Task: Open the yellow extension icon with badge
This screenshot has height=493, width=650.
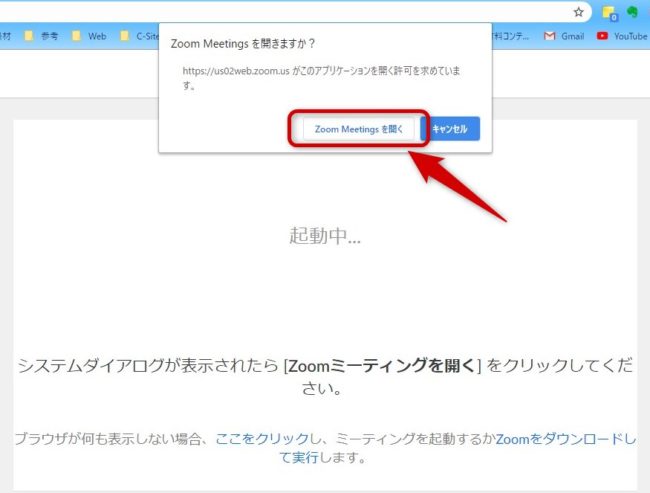Action: [x=609, y=13]
